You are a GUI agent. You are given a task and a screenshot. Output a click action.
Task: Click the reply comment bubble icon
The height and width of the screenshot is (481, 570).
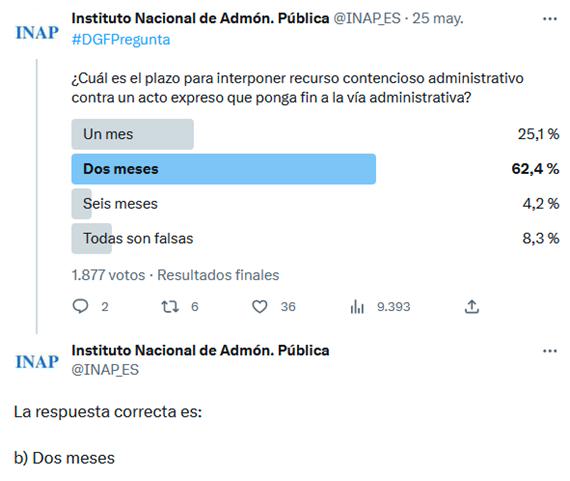point(80,306)
